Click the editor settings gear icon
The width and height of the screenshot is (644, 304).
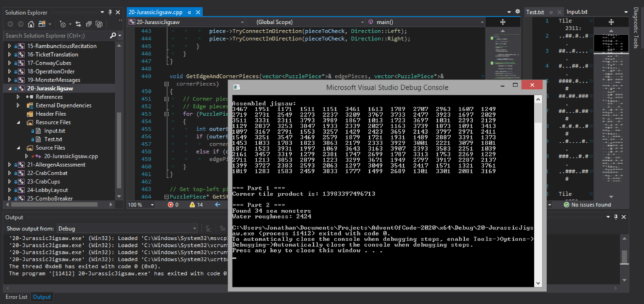[518, 12]
